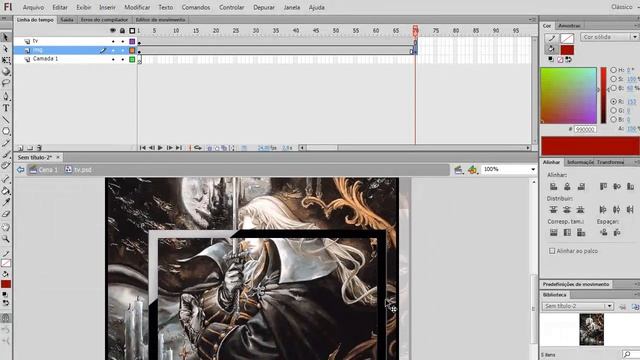Open the Clássico workspace switcher

tap(622, 7)
